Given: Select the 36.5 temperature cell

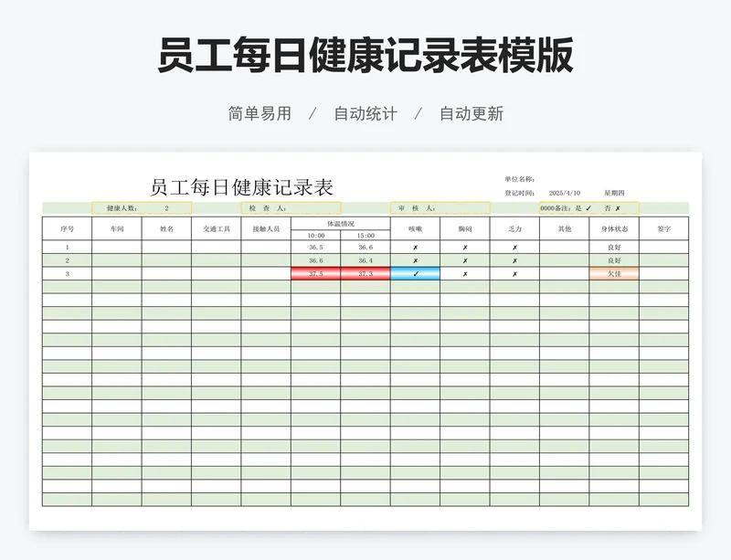Looking at the screenshot, I should [315, 248].
